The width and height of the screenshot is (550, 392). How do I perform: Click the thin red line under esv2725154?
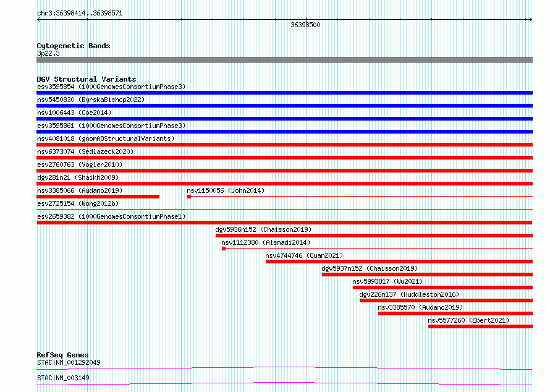coord(284,210)
